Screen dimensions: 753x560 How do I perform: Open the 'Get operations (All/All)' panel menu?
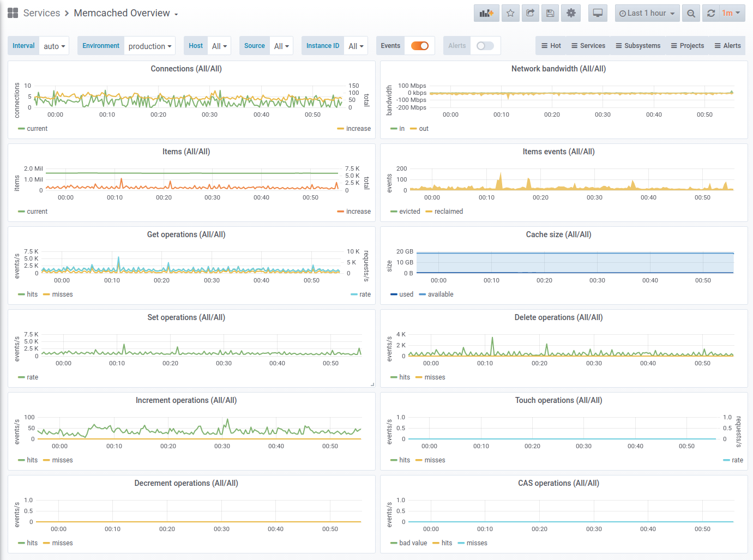click(186, 234)
